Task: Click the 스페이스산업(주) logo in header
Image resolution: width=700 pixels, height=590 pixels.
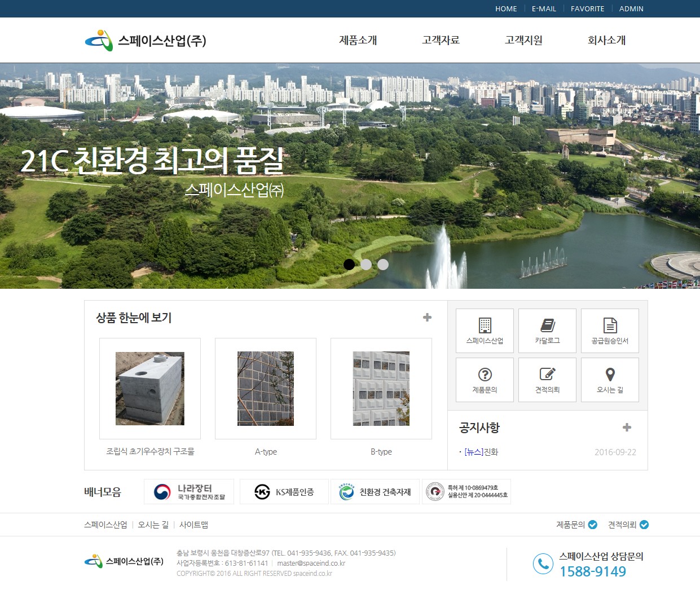Action: [146, 41]
